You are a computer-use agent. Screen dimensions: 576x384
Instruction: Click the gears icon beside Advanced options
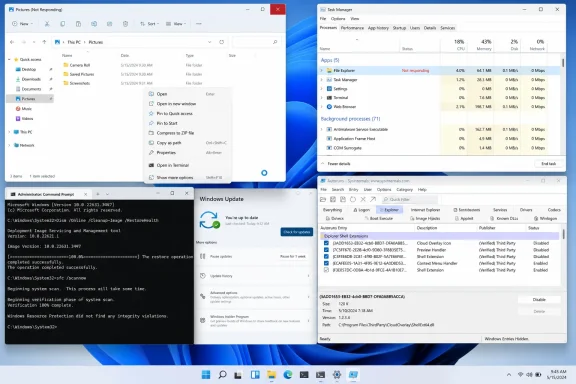202,297
